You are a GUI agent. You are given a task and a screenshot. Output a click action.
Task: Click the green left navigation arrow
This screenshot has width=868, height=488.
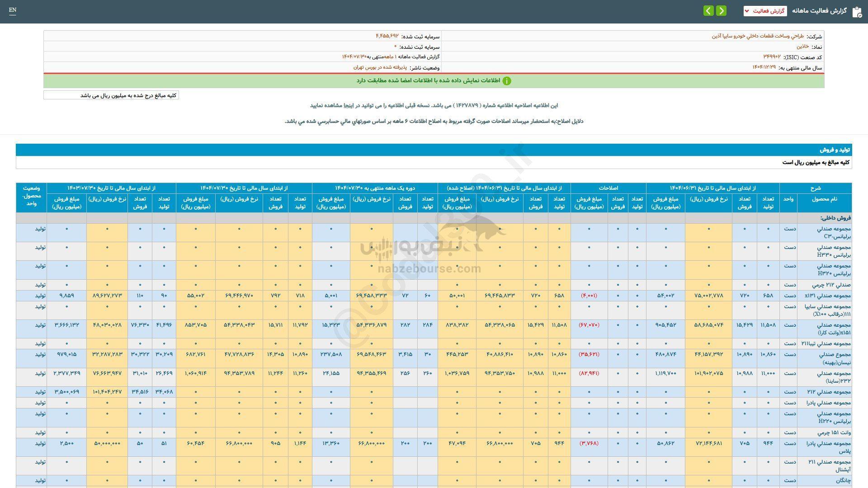(708, 10)
